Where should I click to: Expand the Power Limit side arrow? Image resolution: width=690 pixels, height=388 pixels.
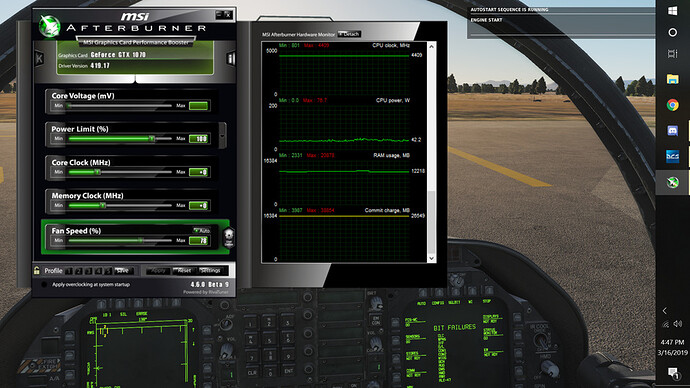pyautogui.click(x=222, y=135)
